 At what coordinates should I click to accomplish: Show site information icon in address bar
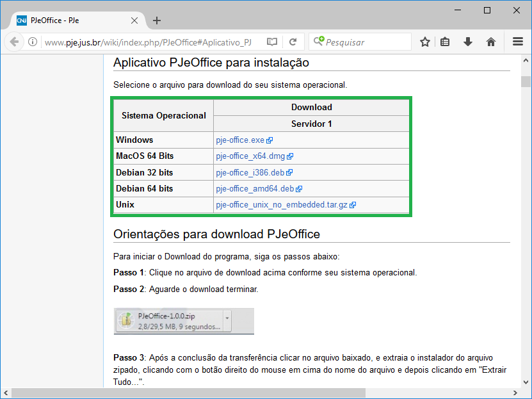(33, 42)
